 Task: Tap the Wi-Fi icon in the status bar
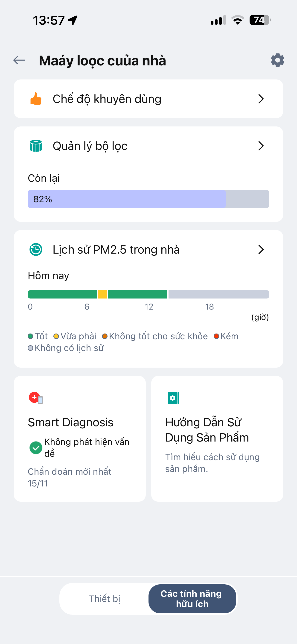coord(238,20)
